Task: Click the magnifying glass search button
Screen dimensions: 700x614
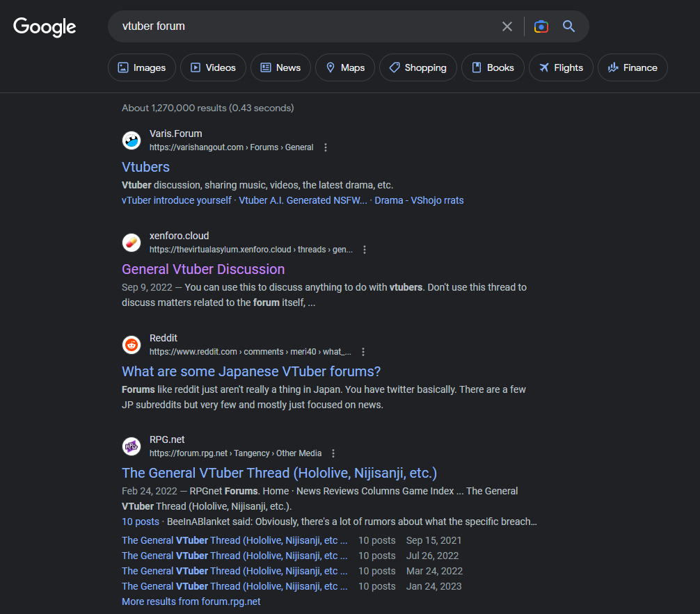Action: 568,26
